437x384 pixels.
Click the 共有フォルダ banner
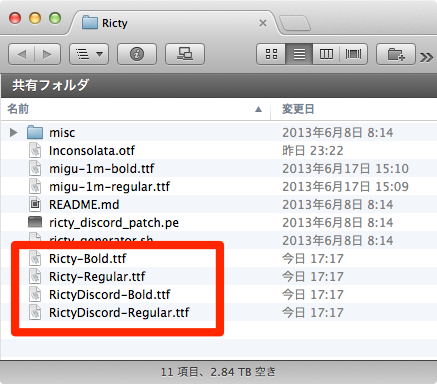click(x=218, y=85)
